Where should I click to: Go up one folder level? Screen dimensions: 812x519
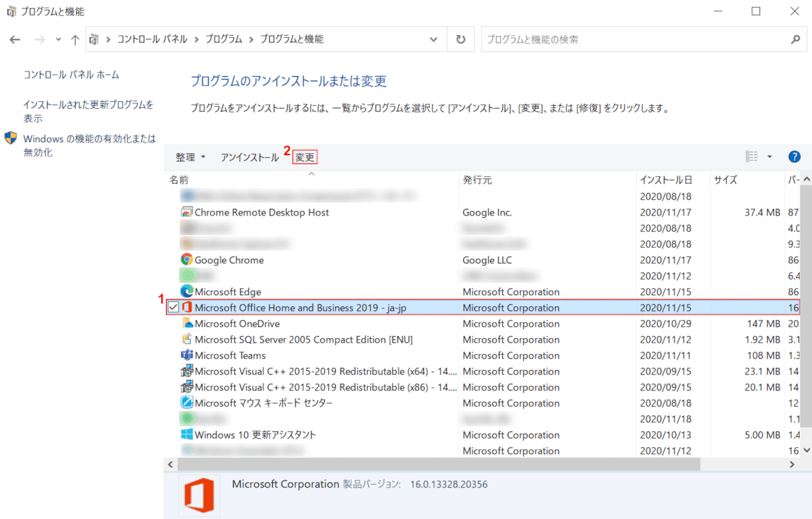(75, 40)
